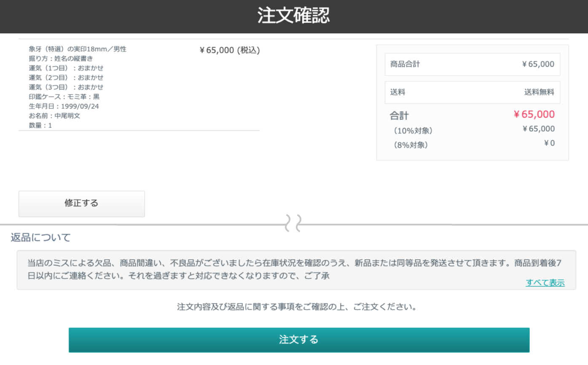Select the 生年月日：1999/09/24 birthdate line
The height and width of the screenshot is (365, 588).
(60, 106)
